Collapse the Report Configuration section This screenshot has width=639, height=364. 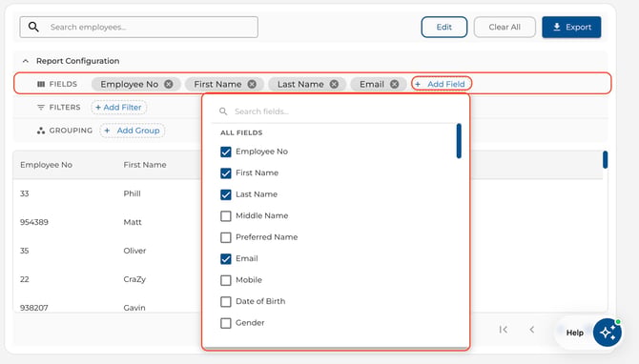(x=25, y=61)
